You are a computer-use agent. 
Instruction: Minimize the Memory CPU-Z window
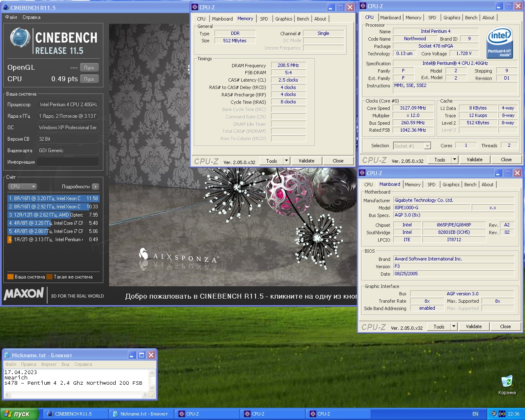tap(331, 7)
